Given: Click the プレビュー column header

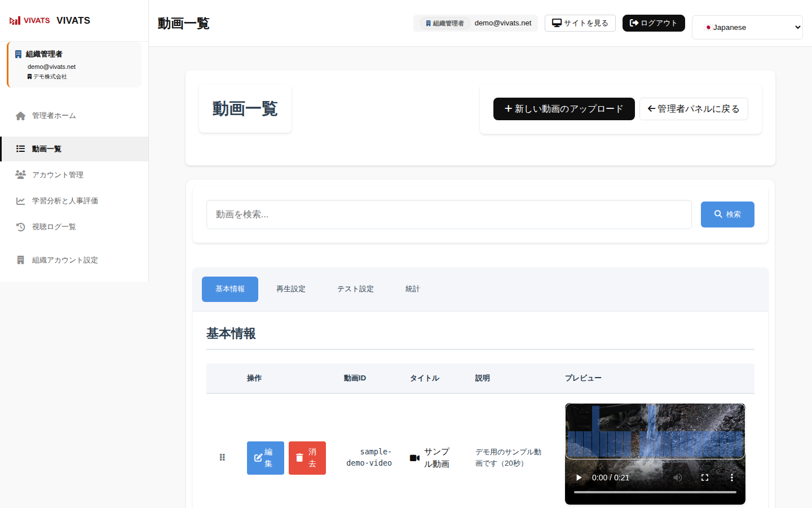Looking at the screenshot, I should [x=583, y=378].
